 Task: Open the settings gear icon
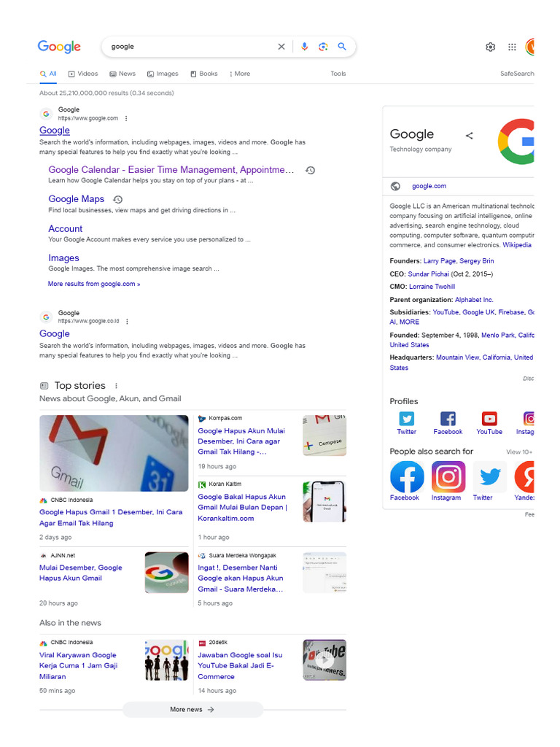(x=491, y=47)
